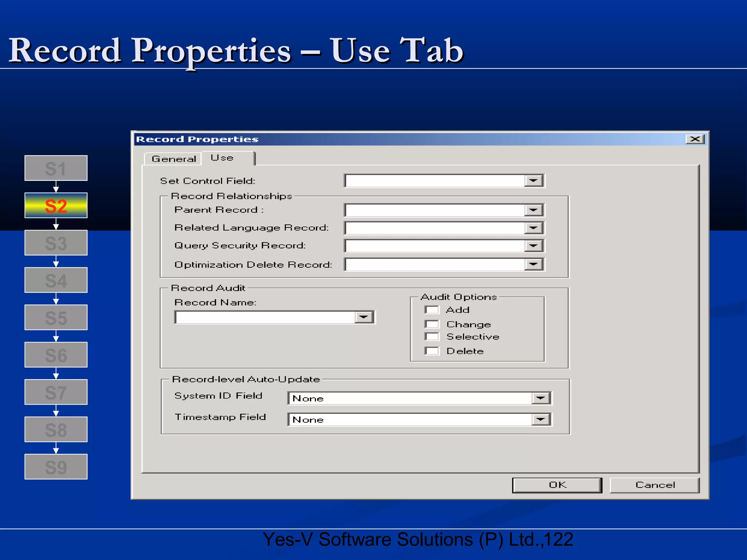Image resolution: width=747 pixels, height=560 pixels.
Task: Click the Record Properties title bar text
Action: coord(197,139)
